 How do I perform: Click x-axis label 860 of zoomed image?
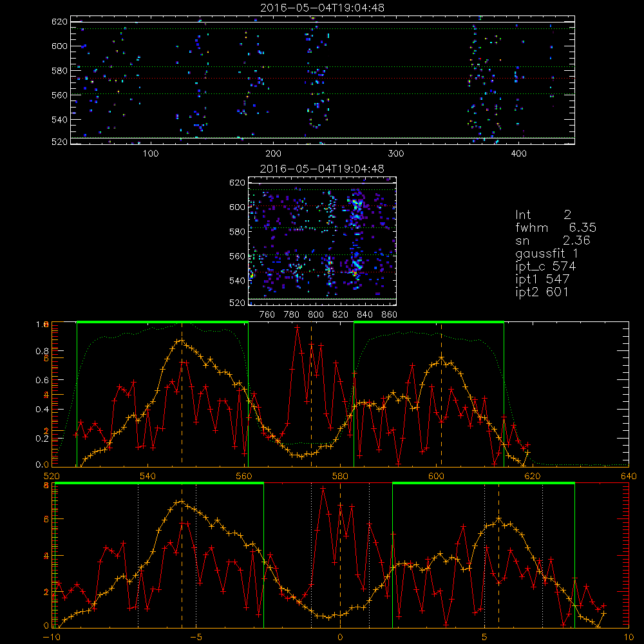click(x=390, y=315)
